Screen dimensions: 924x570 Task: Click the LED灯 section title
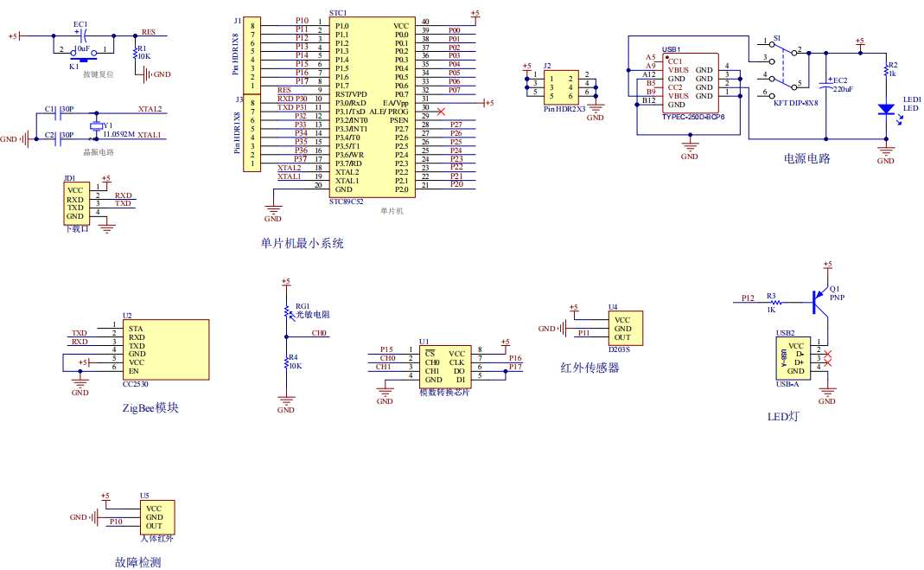[x=783, y=417]
